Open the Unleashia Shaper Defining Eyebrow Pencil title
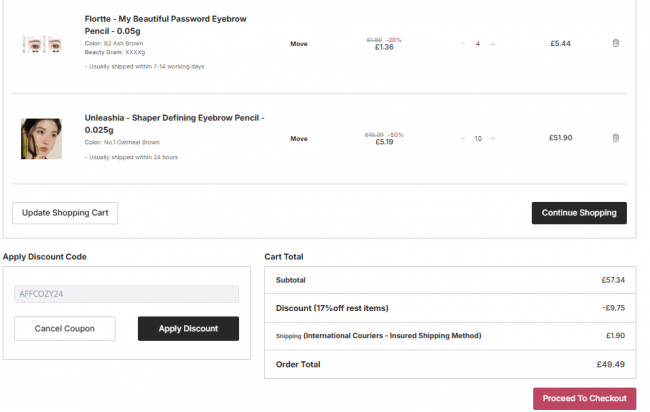 tap(174, 124)
